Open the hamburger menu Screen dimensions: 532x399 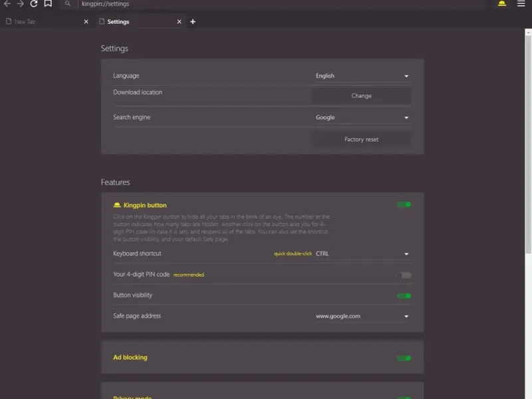pyautogui.click(x=521, y=4)
